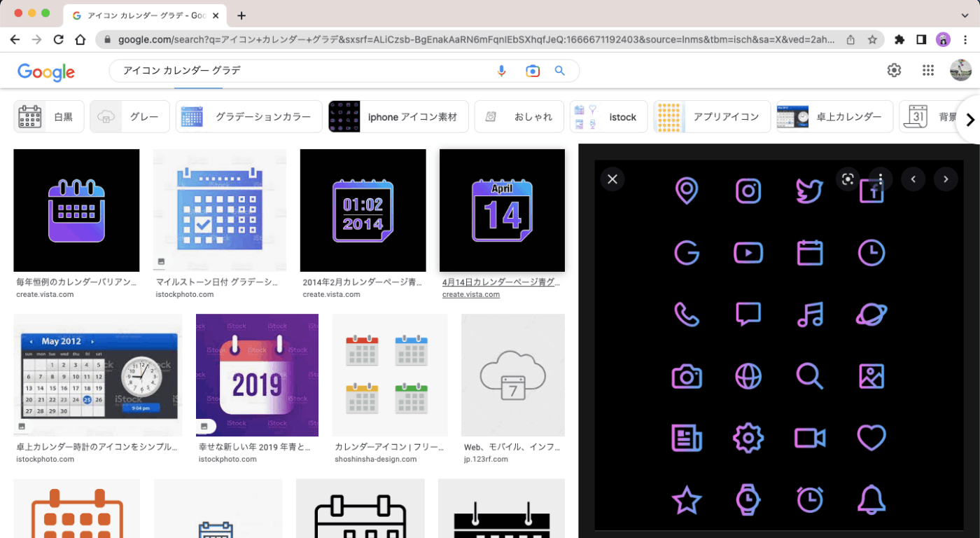This screenshot has height=538, width=980.
Task: Open the preview panel's three-dot options
Action: (x=881, y=179)
